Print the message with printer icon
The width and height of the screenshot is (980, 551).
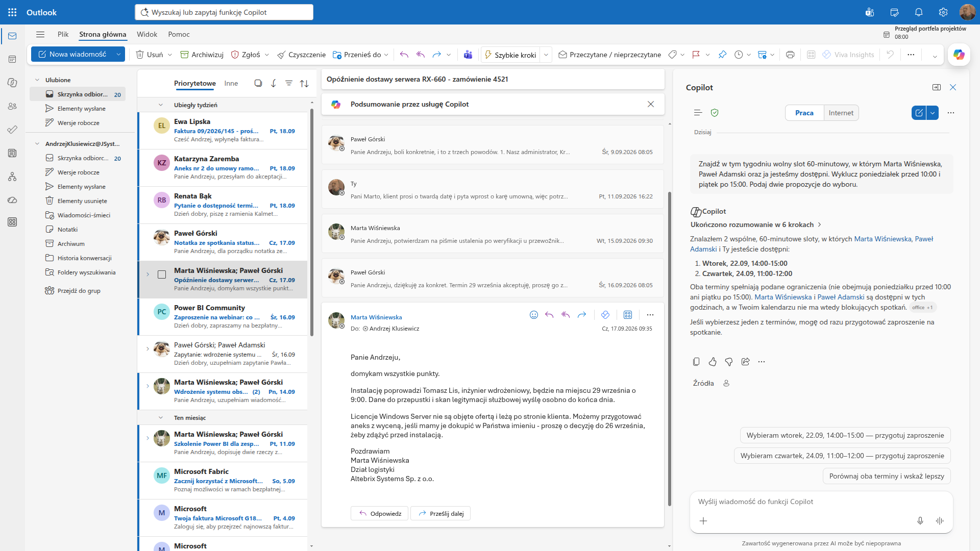[x=790, y=55]
